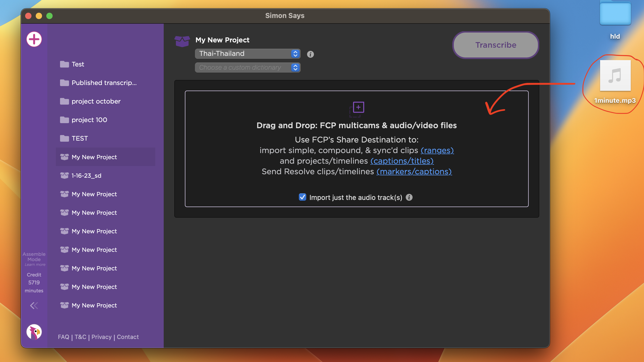This screenshot has height=362, width=644.
Task: Open Choose a custom dictionary dropdown
Action: point(248,68)
